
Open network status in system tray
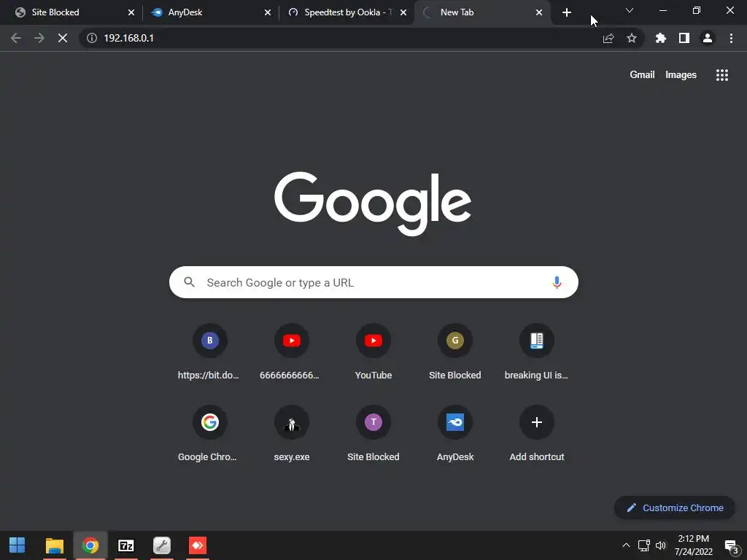644,545
